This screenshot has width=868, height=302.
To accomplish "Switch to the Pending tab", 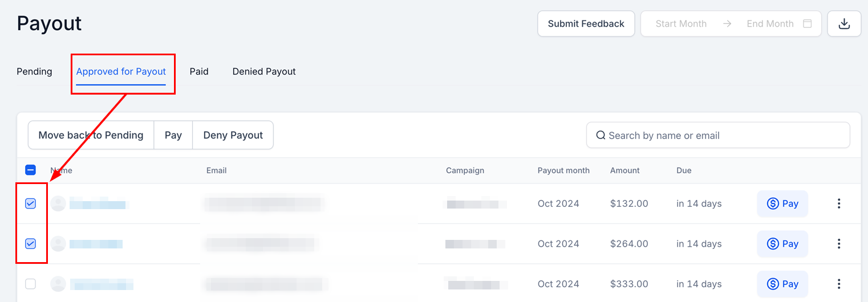I will [x=34, y=72].
